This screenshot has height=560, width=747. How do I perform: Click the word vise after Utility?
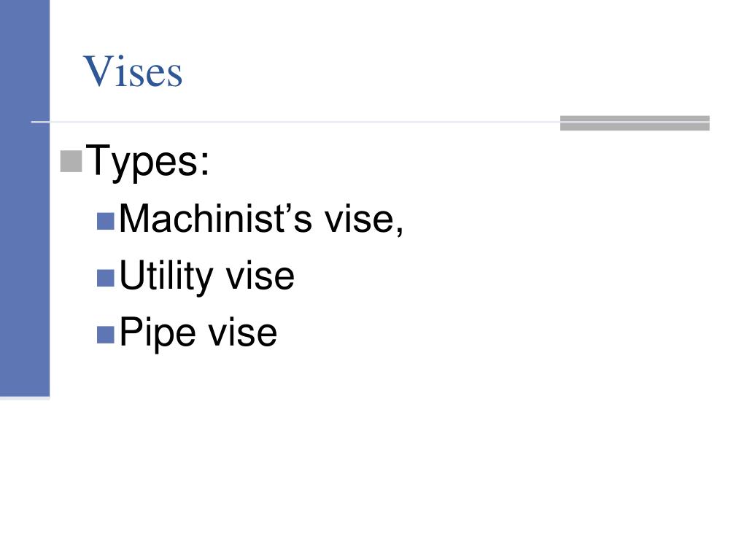point(260,276)
